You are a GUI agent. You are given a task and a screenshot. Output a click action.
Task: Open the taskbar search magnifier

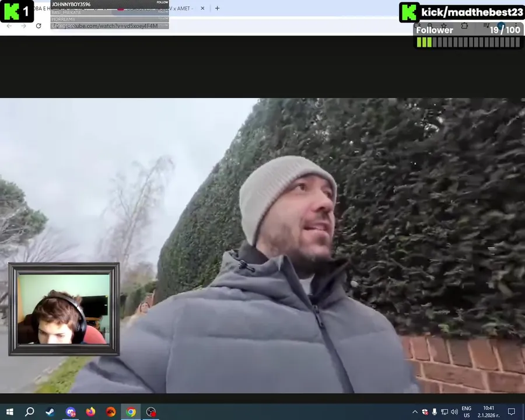pyautogui.click(x=30, y=412)
